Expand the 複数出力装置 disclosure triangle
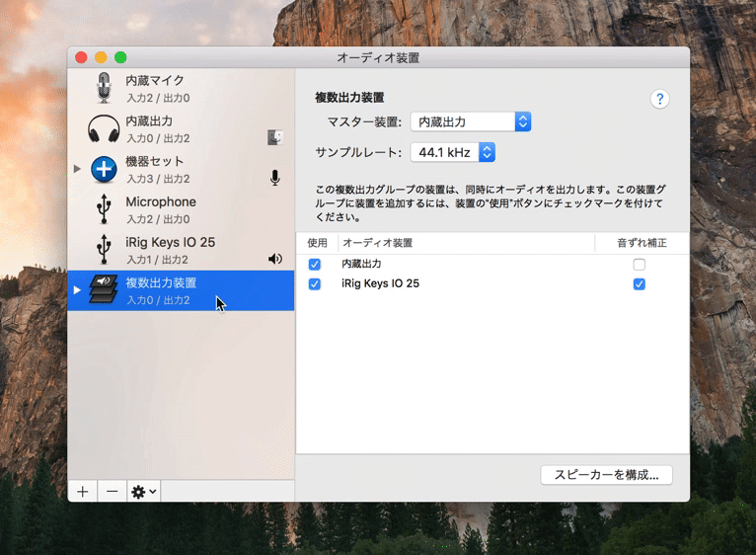The image size is (756, 555). pyautogui.click(x=77, y=290)
